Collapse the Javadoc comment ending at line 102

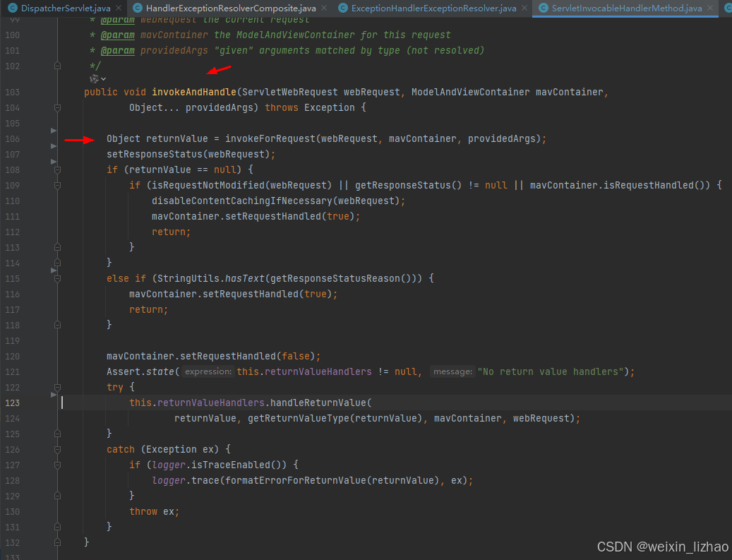coord(57,66)
